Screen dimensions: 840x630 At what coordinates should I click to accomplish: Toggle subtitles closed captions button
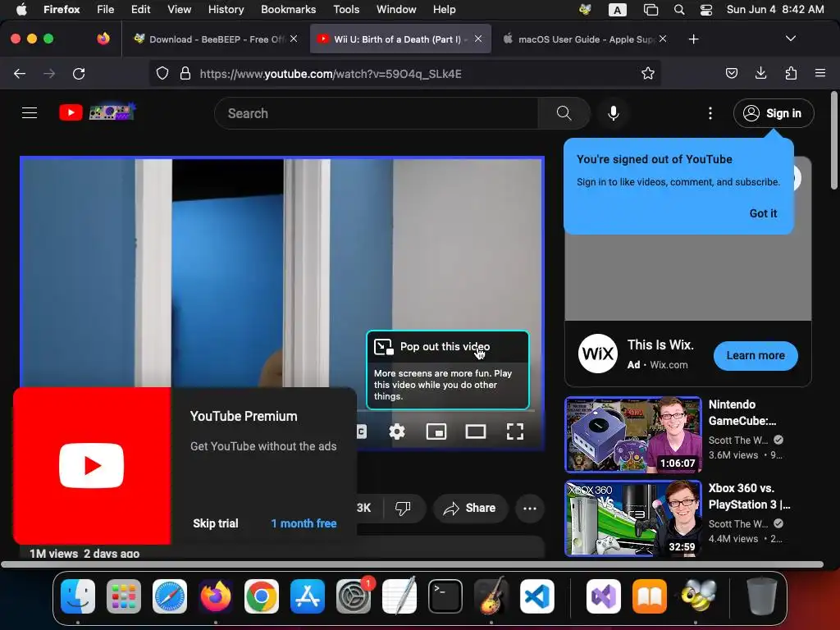(x=362, y=431)
